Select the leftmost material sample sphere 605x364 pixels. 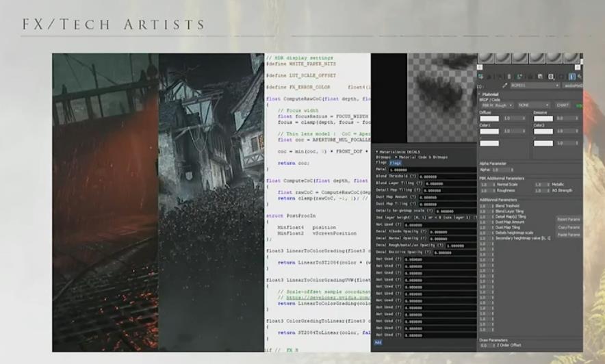coord(486,58)
